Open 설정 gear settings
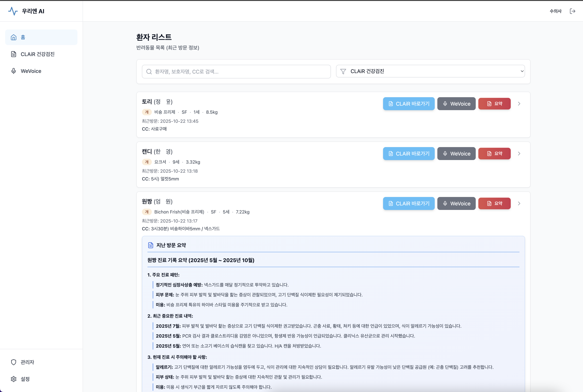The height and width of the screenshot is (392, 583). point(25,379)
